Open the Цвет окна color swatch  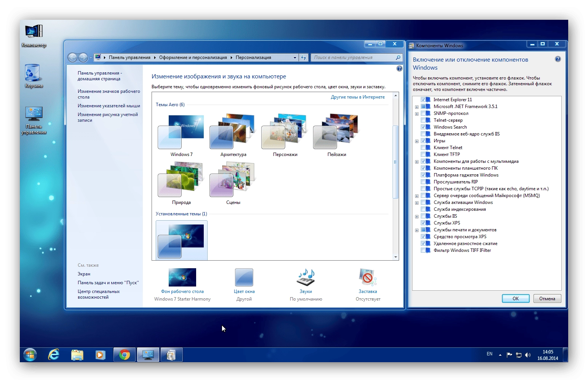pyautogui.click(x=244, y=277)
